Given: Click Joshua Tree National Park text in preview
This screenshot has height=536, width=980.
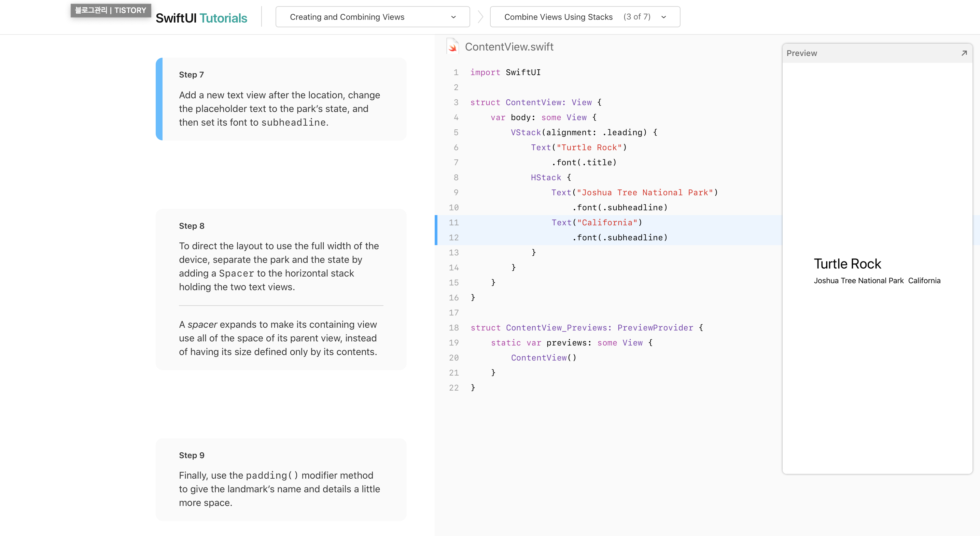Looking at the screenshot, I should (858, 281).
